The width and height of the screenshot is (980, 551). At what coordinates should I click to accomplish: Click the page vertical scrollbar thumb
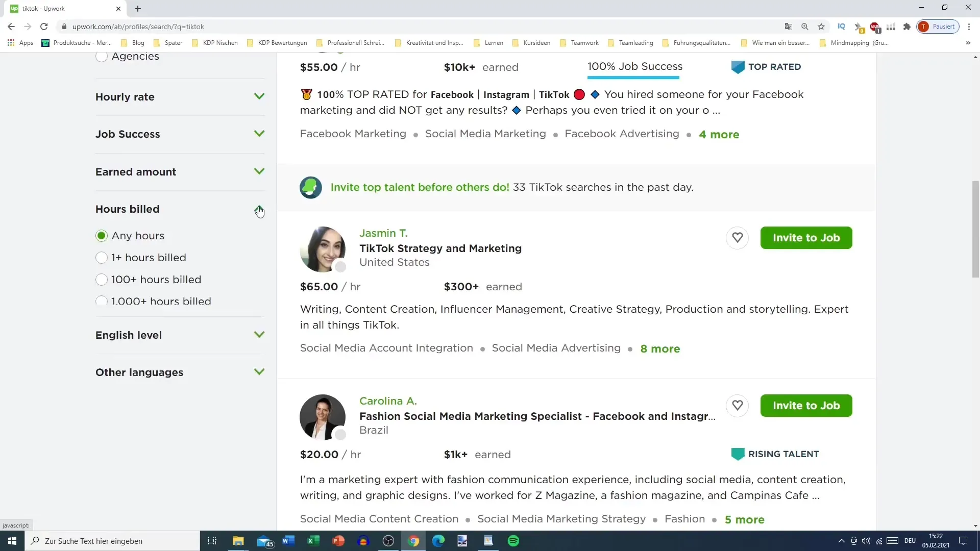[x=975, y=229]
